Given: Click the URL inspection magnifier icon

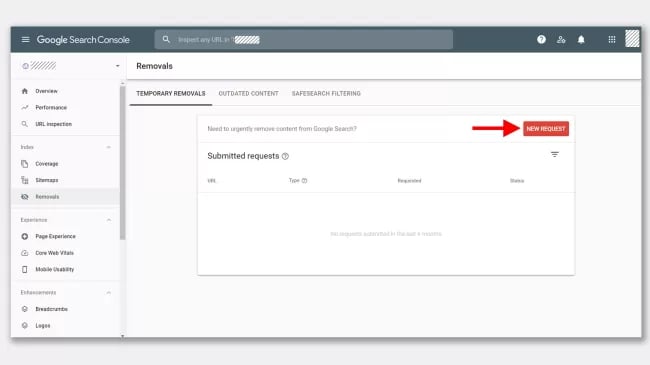Looking at the screenshot, I should pyautogui.click(x=24, y=124).
